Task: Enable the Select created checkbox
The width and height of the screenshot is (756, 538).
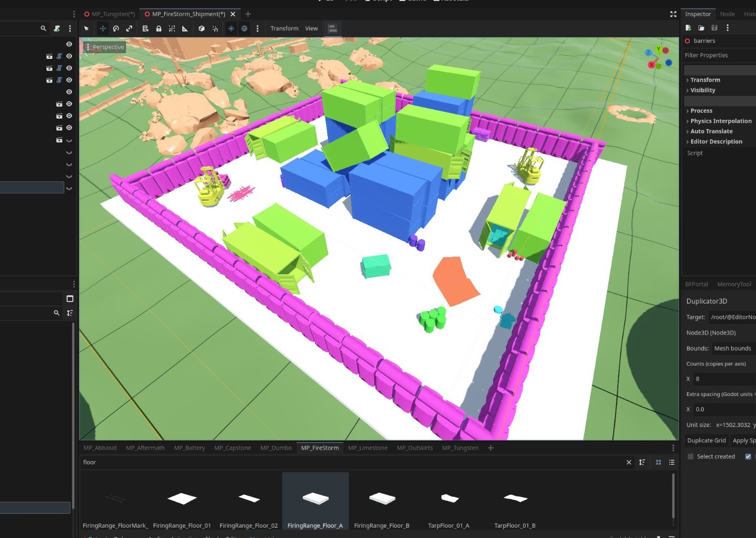Action: pyautogui.click(x=690, y=456)
